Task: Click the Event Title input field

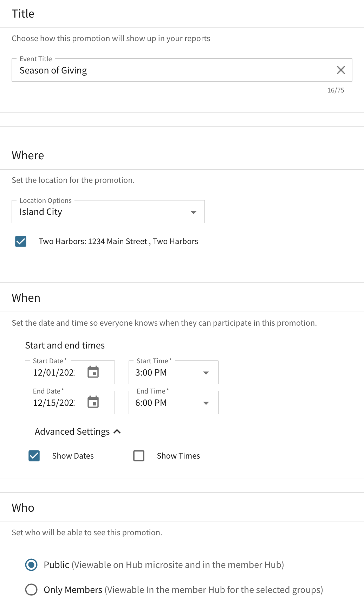Action: (182, 70)
